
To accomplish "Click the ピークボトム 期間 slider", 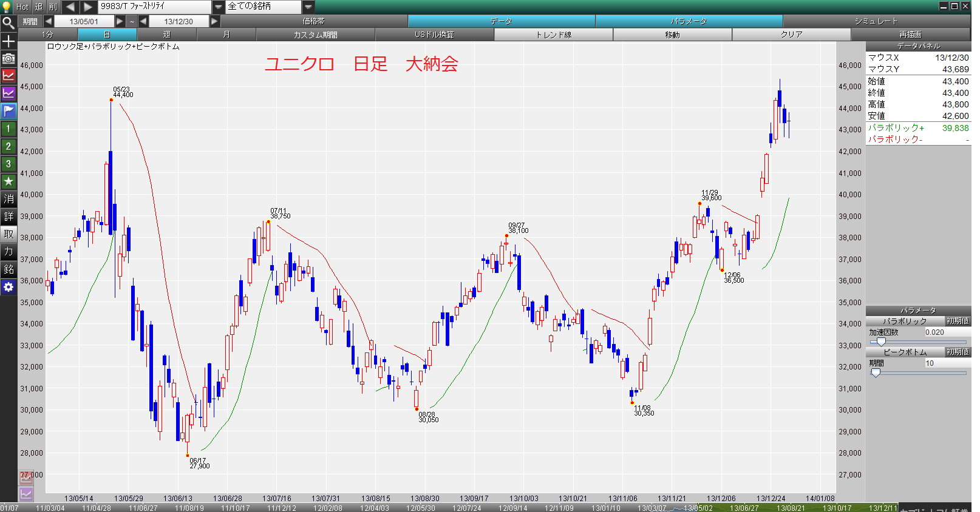I will (x=918, y=373).
